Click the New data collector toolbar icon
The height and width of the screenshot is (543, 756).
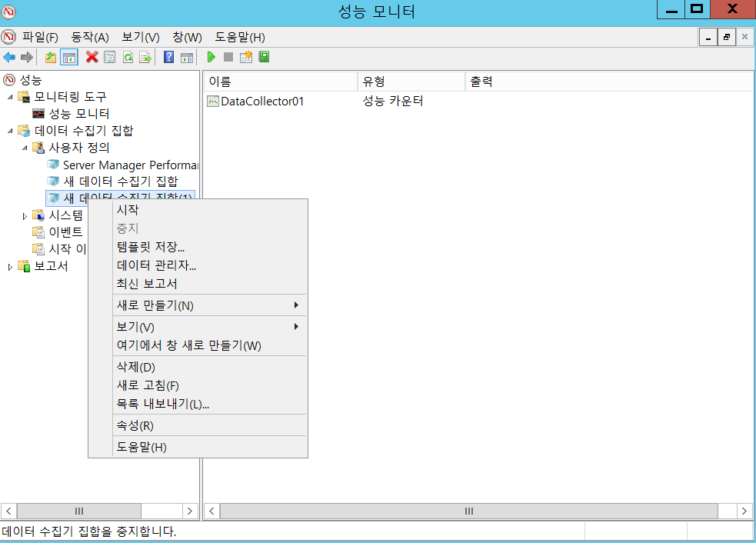click(x=246, y=58)
